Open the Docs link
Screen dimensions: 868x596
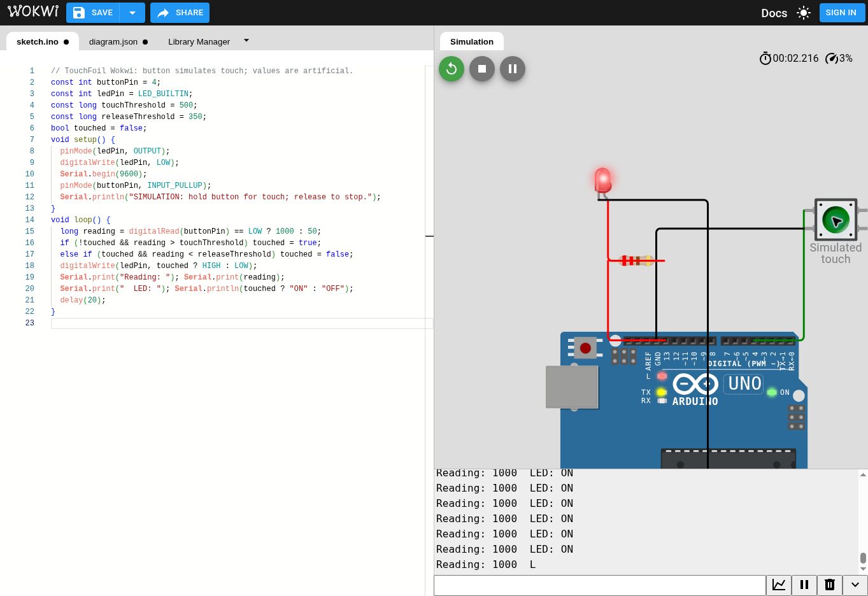point(774,13)
